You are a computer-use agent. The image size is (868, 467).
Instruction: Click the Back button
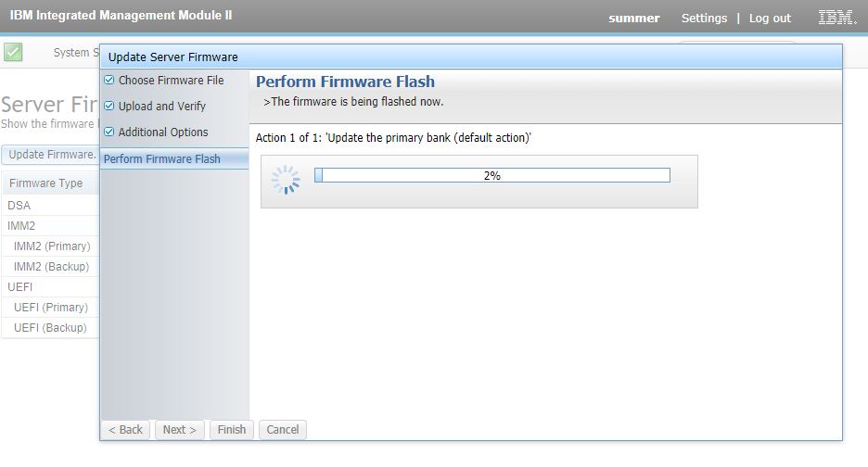125,430
